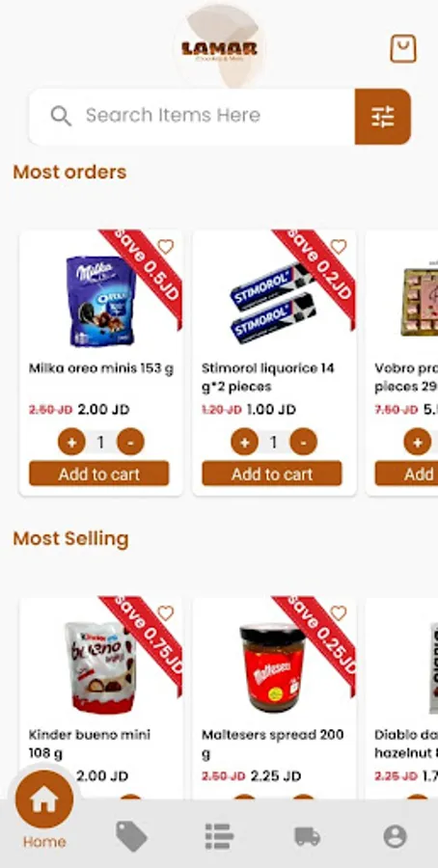Add Stimorol liquorice to cart
This screenshot has width=438, height=868.
272,474
